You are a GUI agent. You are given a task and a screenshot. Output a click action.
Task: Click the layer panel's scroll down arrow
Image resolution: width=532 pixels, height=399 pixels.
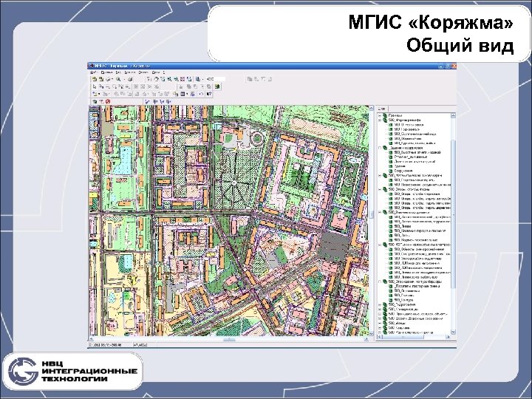(453, 332)
